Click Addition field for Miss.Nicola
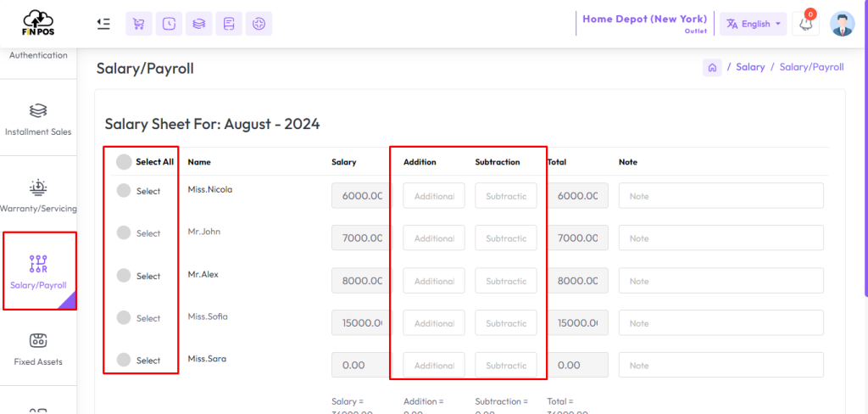 (x=434, y=196)
